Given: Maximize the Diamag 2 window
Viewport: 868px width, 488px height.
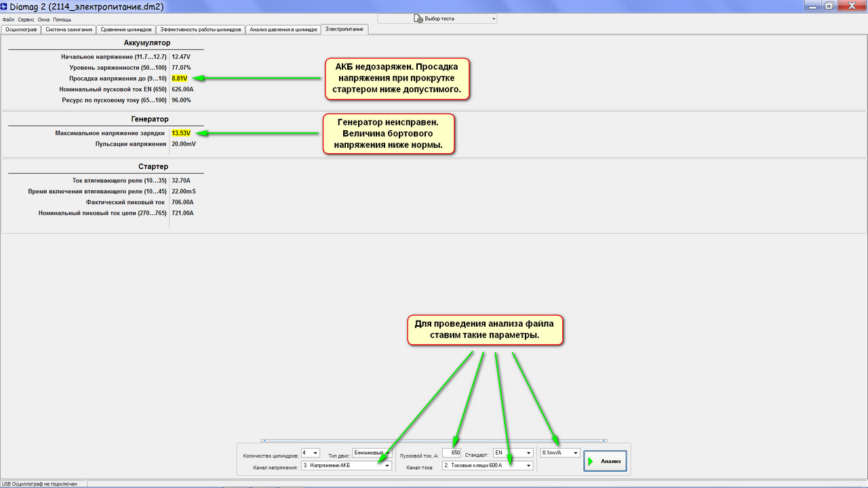Looking at the screenshot, I should (830, 5).
